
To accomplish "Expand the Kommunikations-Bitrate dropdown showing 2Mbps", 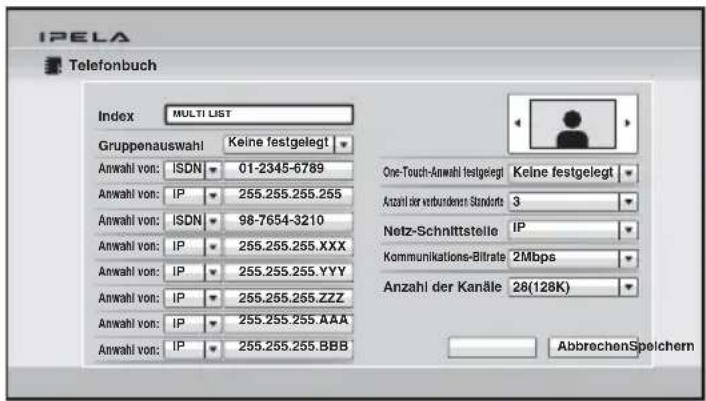I will click(x=573, y=259).
